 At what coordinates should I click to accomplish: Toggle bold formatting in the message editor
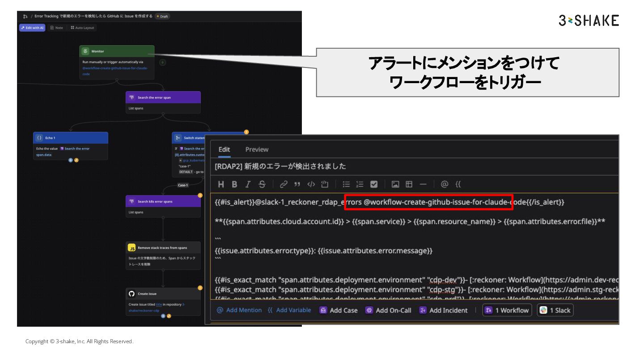tap(234, 184)
